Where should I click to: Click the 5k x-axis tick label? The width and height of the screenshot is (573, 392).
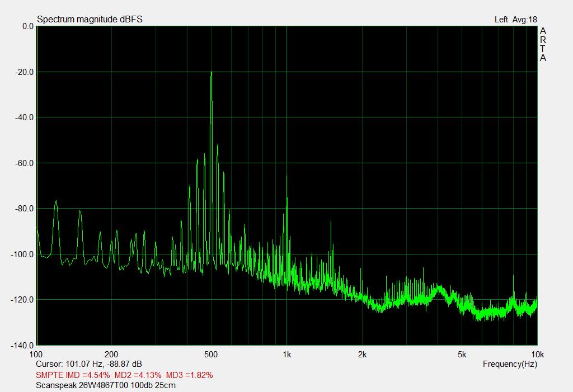pos(462,354)
